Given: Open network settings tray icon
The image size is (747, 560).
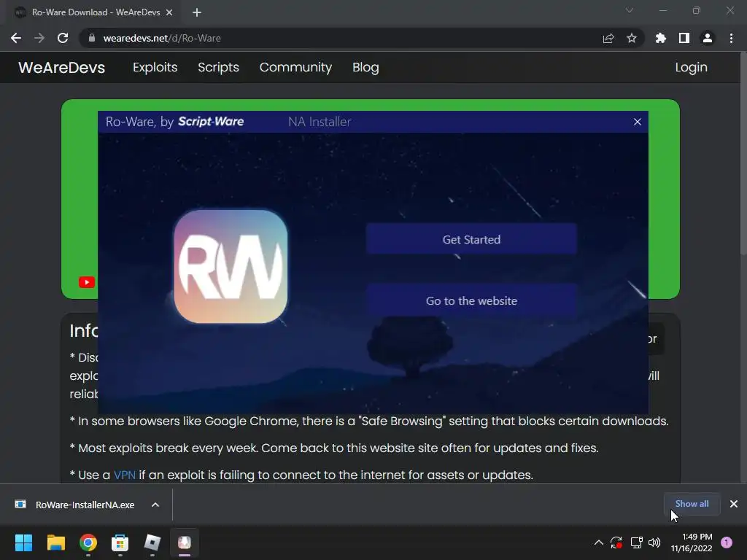Looking at the screenshot, I should tap(636, 542).
